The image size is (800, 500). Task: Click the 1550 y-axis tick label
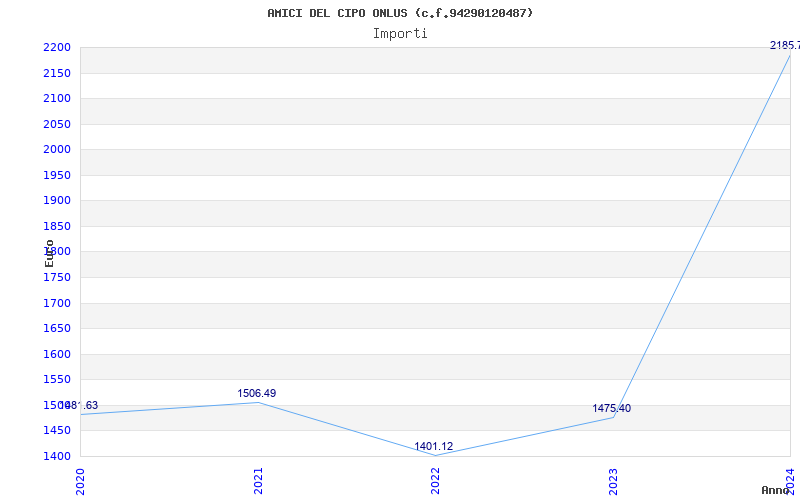point(57,380)
